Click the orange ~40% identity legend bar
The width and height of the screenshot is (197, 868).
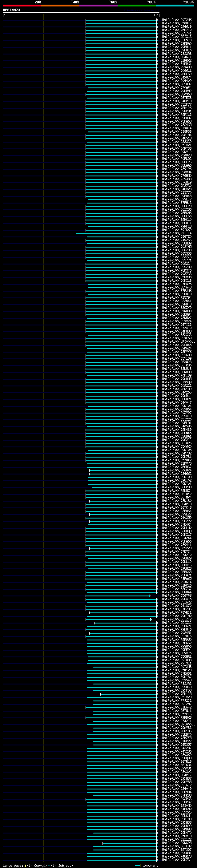pos(60,6)
